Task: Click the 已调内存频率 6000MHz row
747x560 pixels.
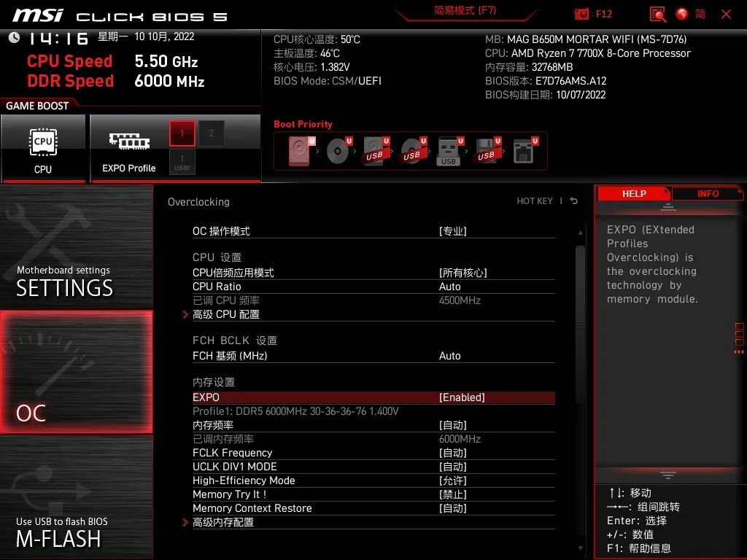Action: click(373, 439)
